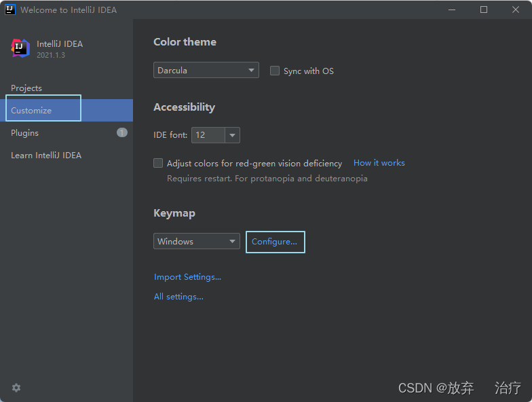
Task: Go to Learn IntelliJ IDEA tab
Action: tap(46, 155)
